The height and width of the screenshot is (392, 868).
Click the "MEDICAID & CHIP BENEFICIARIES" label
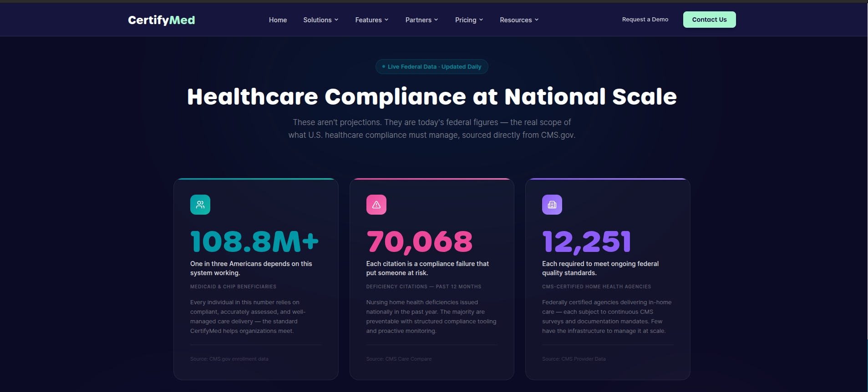point(233,286)
